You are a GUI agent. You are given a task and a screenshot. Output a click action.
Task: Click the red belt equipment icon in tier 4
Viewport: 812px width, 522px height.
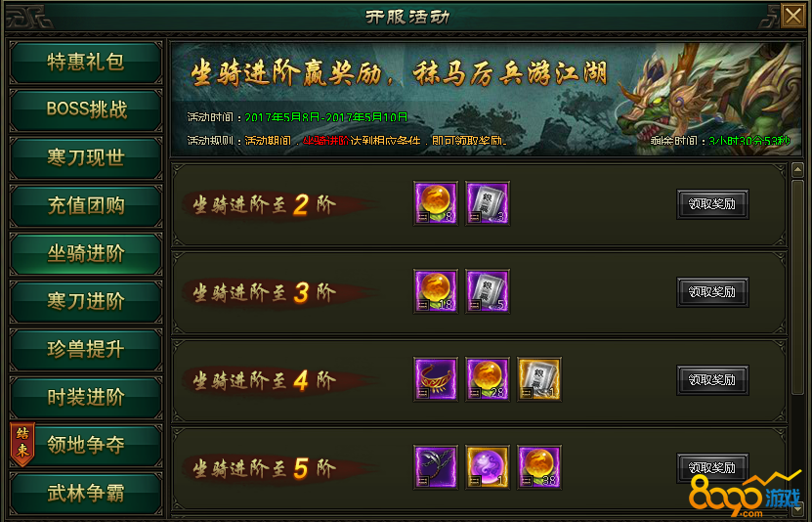(436, 379)
